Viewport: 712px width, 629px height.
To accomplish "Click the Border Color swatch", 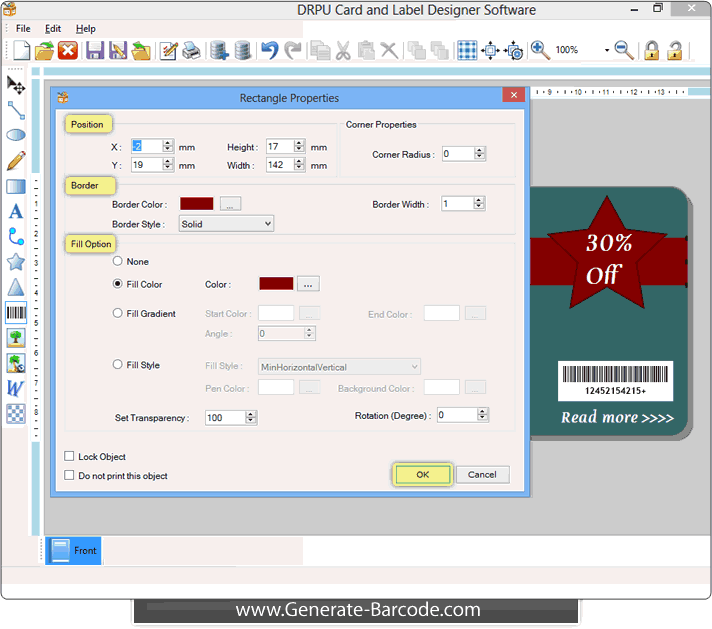I will [x=197, y=204].
